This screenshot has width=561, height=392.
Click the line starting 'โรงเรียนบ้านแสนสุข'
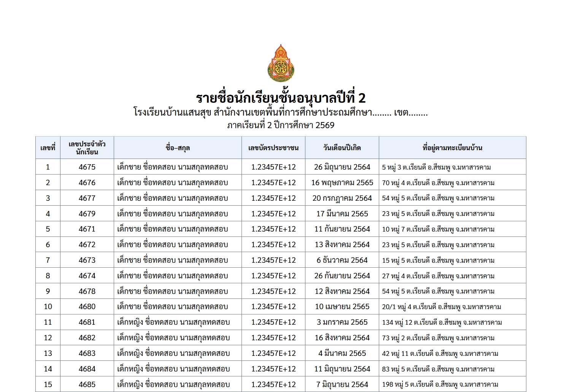[281, 113]
